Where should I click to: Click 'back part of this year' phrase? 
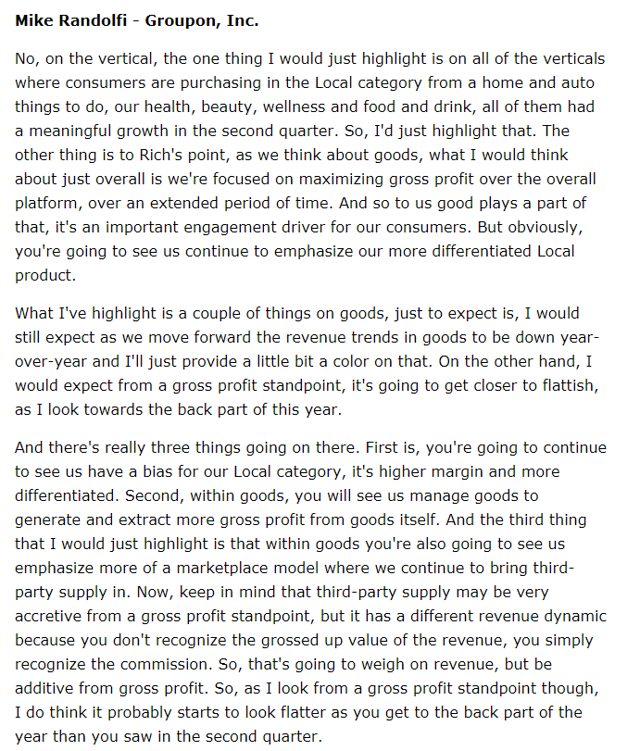(x=260, y=410)
